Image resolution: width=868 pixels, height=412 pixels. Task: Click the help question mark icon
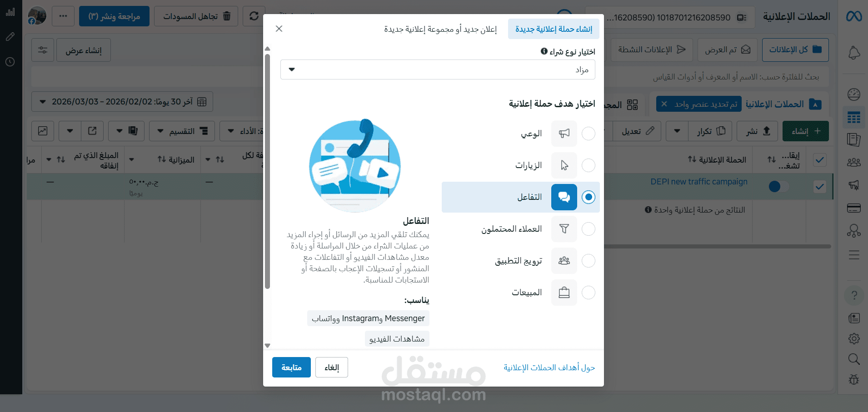click(854, 296)
